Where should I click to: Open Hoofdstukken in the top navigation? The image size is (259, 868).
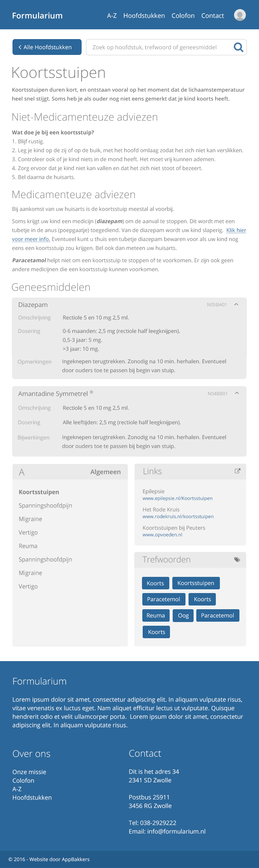[144, 15]
